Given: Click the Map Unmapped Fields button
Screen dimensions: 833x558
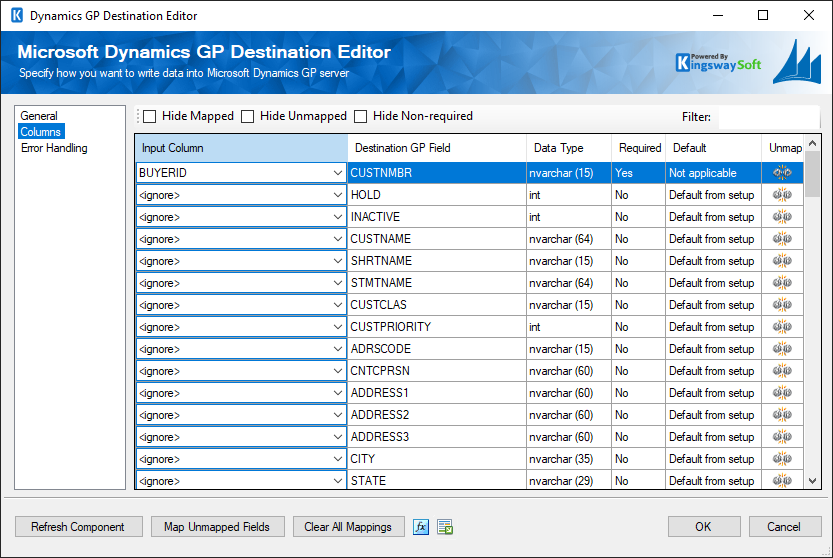Looking at the screenshot, I should tap(218, 527).
